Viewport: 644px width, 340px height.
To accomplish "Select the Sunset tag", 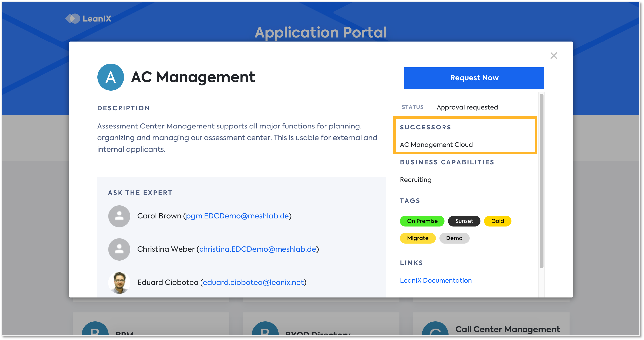I will tap(464, 221).
